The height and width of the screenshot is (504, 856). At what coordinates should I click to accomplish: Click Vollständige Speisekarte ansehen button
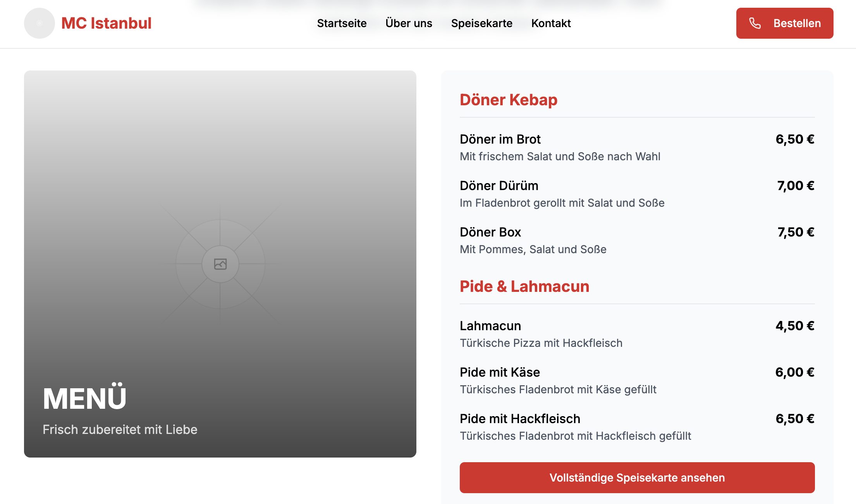[637, 478]
